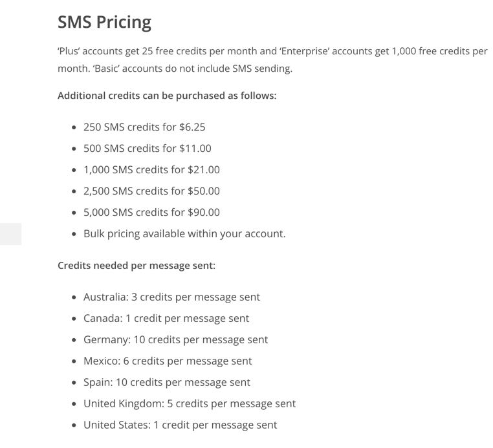Click the bullet before Australia entry
This screenshot has height=448, width=493.
[x=74, y=297]
